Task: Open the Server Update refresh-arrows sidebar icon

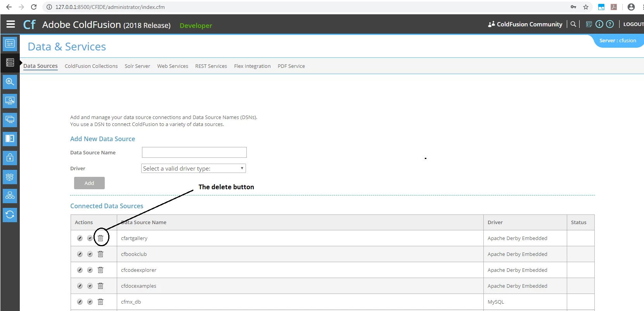Action: [x=10, y=215]
